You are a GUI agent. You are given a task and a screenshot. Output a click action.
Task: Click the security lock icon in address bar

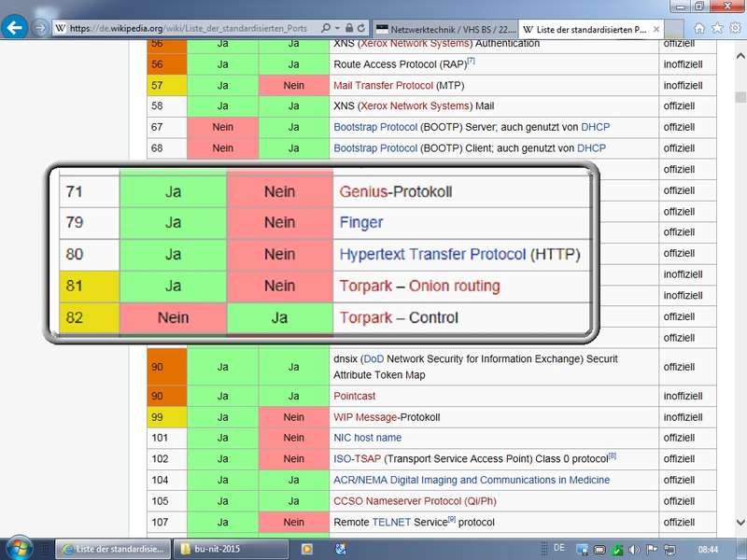tap(349, 28)
